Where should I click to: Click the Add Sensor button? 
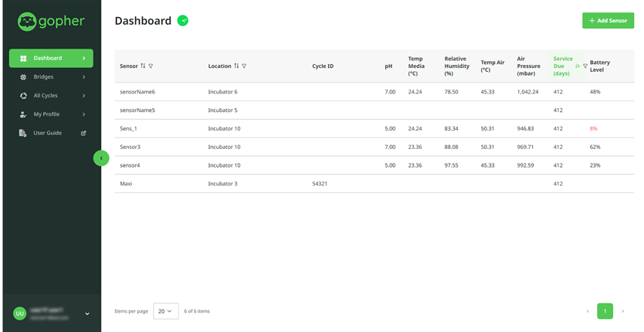[x=608, y=21]
